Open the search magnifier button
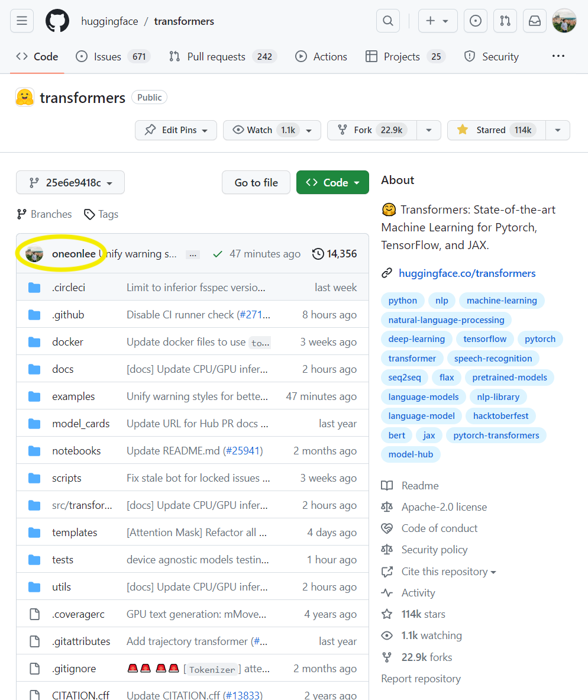This screenshot has width=588, height=700. coord(388,21)
